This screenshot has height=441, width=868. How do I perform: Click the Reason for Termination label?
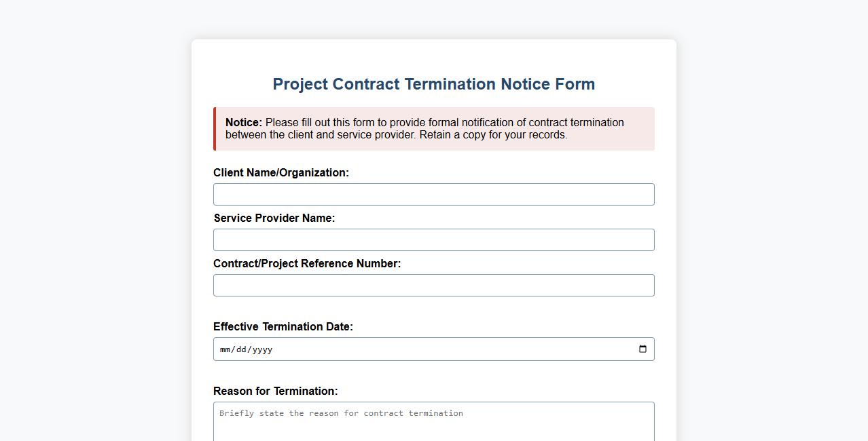click(x=274, y=391)
